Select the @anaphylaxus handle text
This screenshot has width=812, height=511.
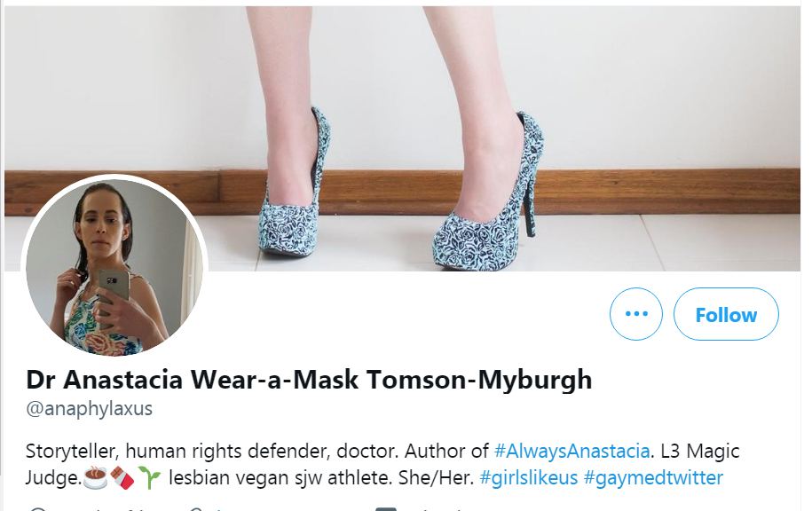(x=89, y=408)
